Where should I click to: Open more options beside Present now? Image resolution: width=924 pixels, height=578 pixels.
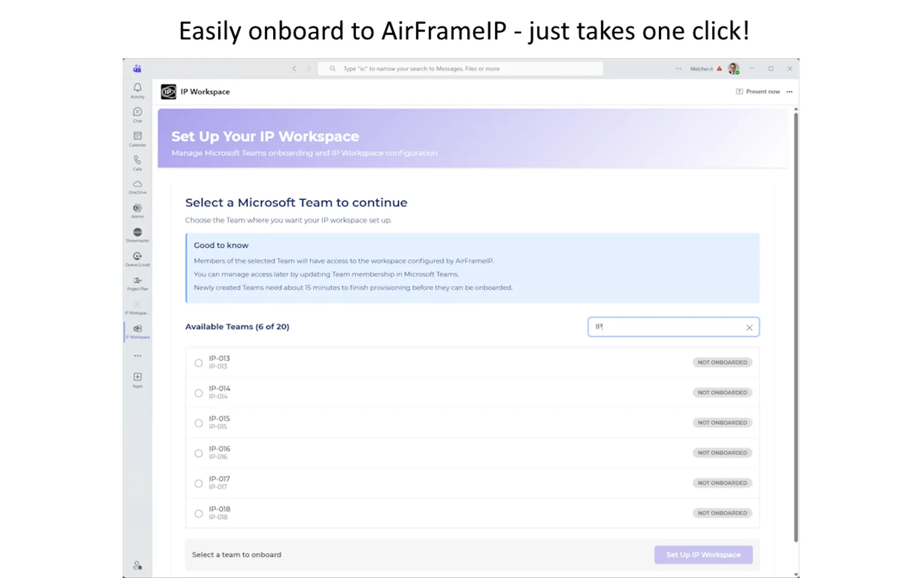789,92
